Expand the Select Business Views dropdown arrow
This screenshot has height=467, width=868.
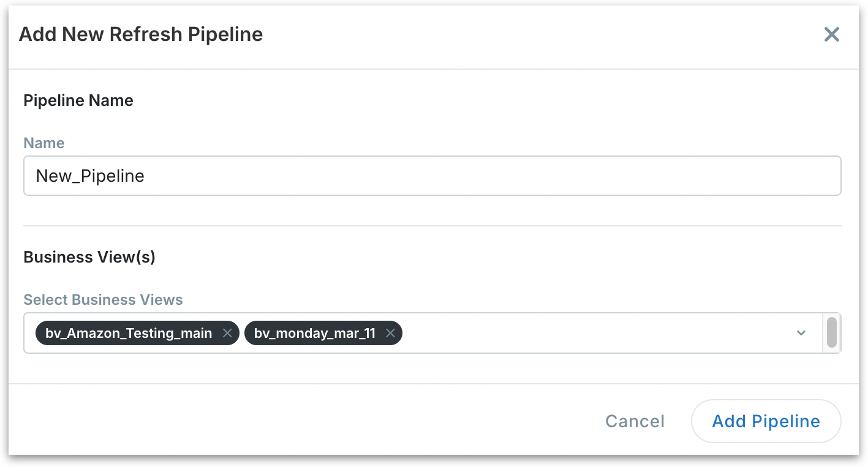[801, 334]
